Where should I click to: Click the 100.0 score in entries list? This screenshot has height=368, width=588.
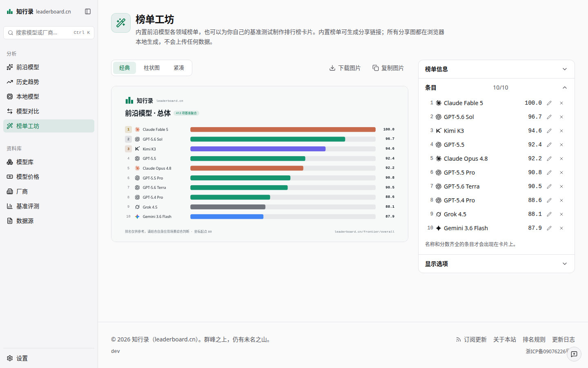click(533, 103)
